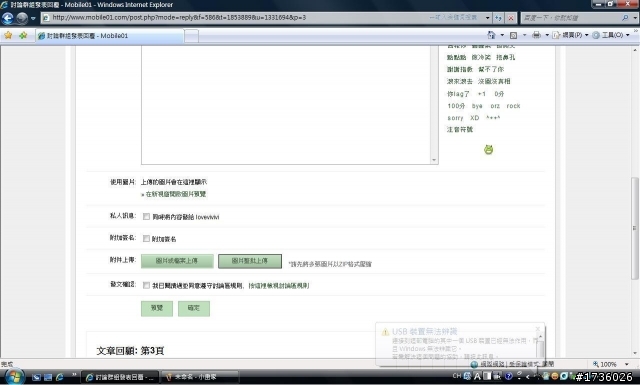Screen dimensions: 640x385
Task: Click the page scroll up arrow
Action: pyautogui.click(x=634, y=49)
